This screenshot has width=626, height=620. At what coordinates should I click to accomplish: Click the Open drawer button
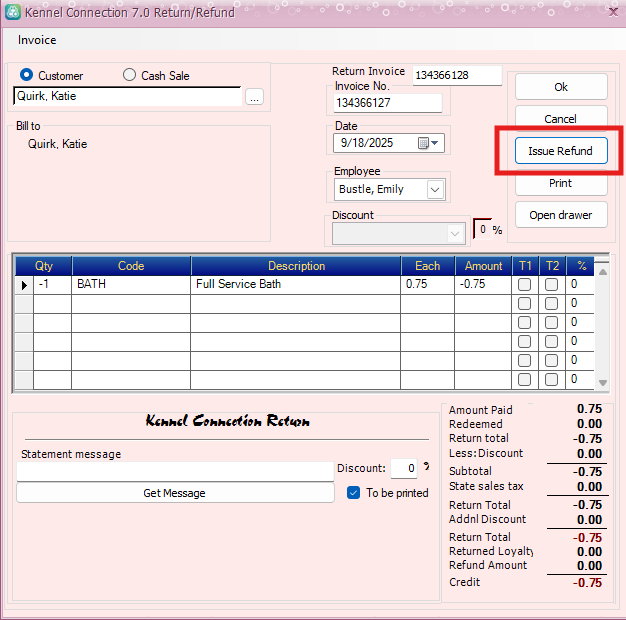[560, 215]
